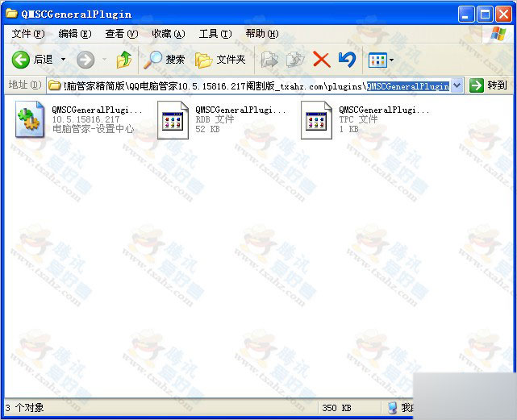Select the QMSCGeneralPlugin RDB file icon
Viewport: 517px width, 420px height.
[x=173, y=119]
